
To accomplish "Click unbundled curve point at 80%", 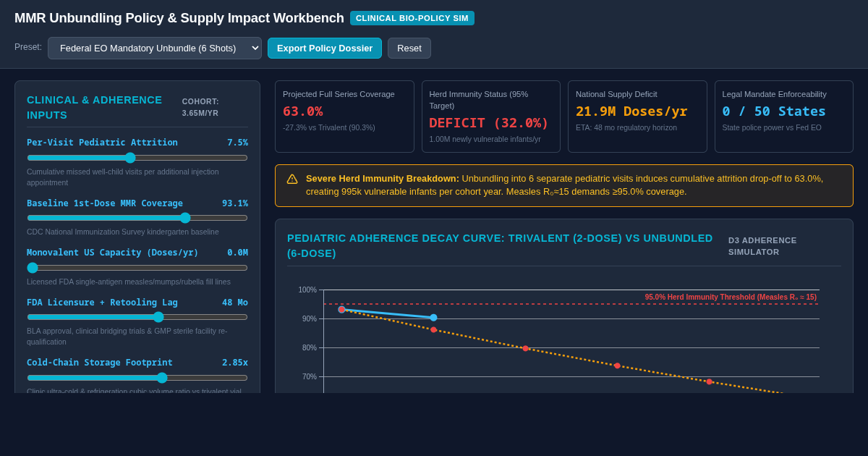I will 525,349.
